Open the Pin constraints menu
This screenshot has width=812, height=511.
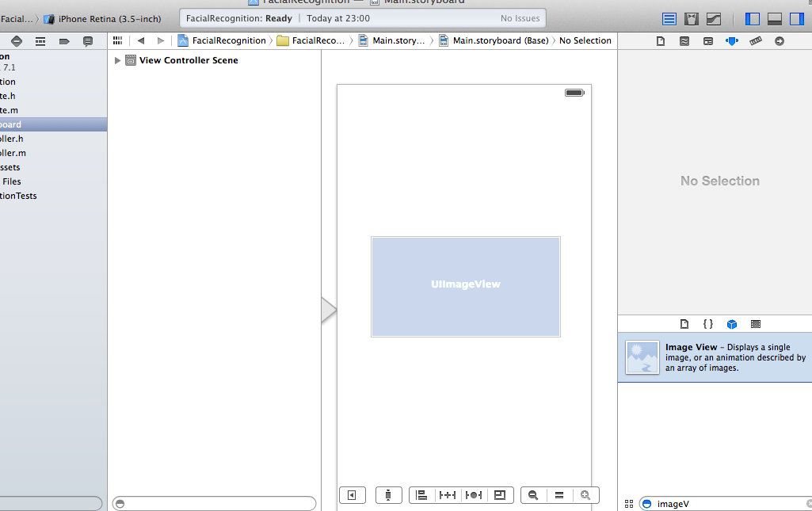tap(448, 494)
